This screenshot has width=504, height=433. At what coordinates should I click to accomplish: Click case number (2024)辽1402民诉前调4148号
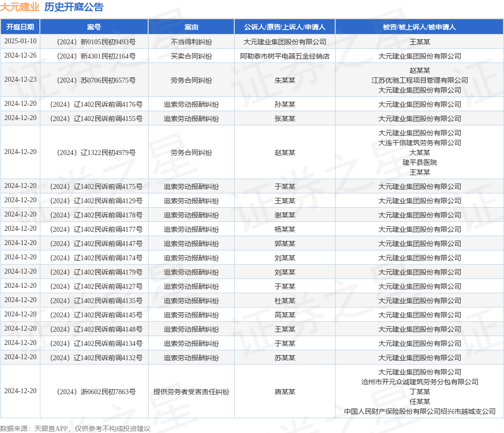point(96,329)
